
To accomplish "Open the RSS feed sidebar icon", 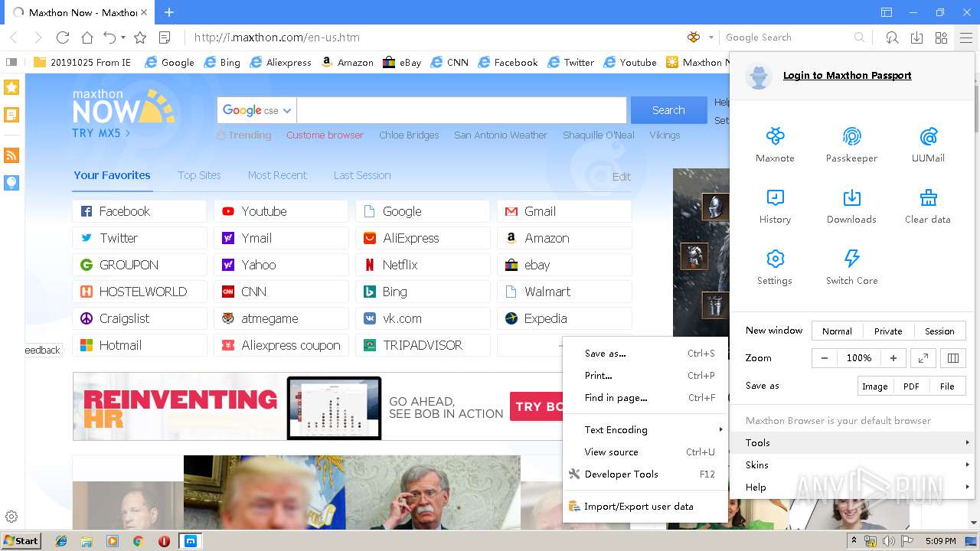I will point(11,155).
